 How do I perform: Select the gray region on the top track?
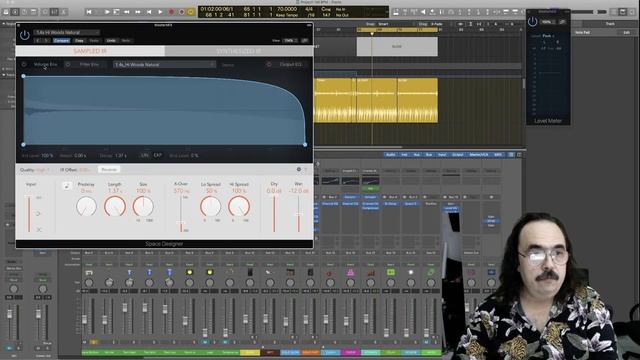(x=397, y=47)
